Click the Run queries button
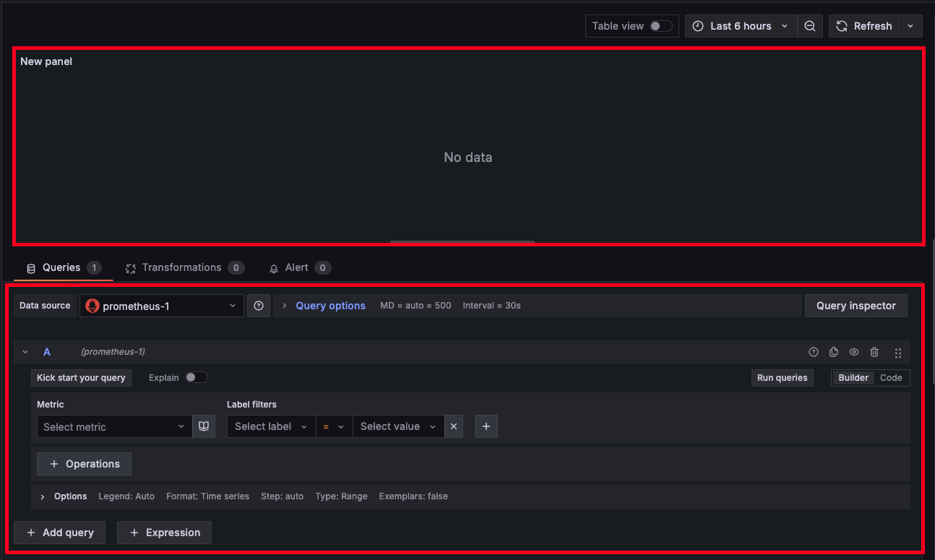Viewport: 935px width, 560px height. [782, 378]
